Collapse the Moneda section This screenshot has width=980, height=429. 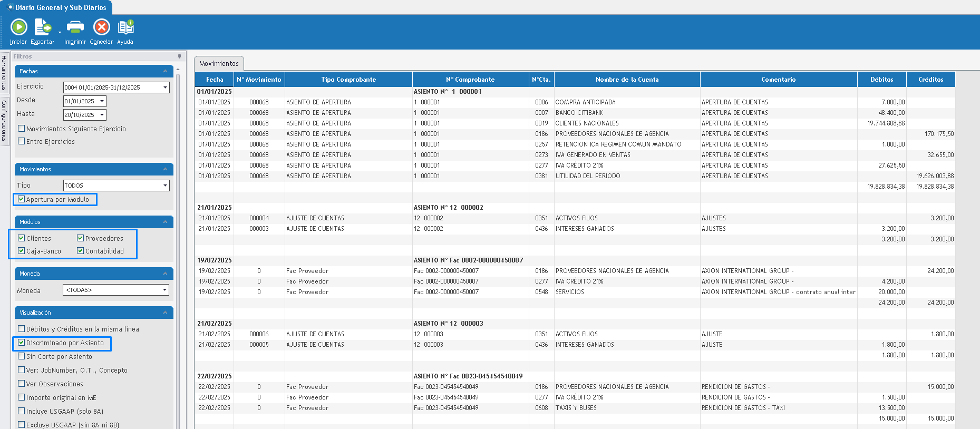click(x=165, y=274)
